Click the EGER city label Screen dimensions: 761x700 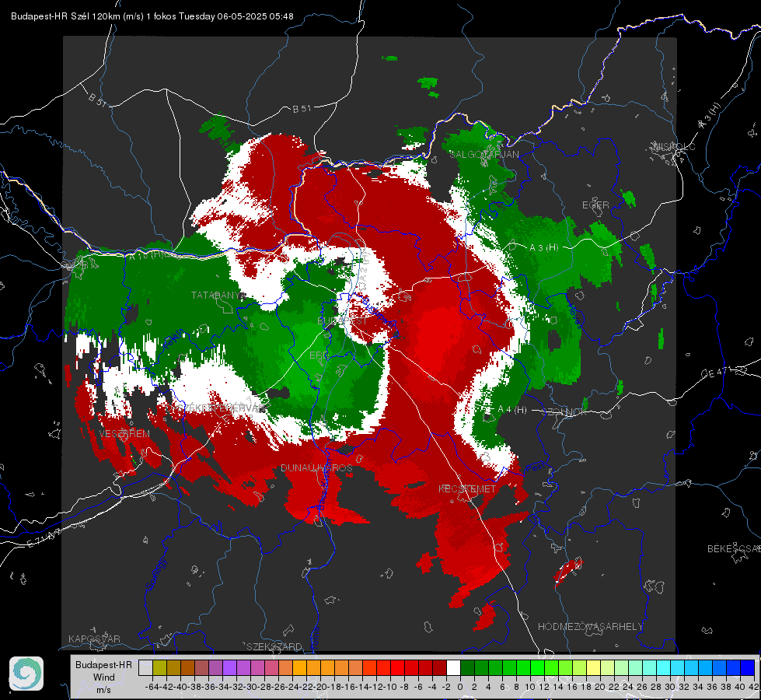(595, 205)
